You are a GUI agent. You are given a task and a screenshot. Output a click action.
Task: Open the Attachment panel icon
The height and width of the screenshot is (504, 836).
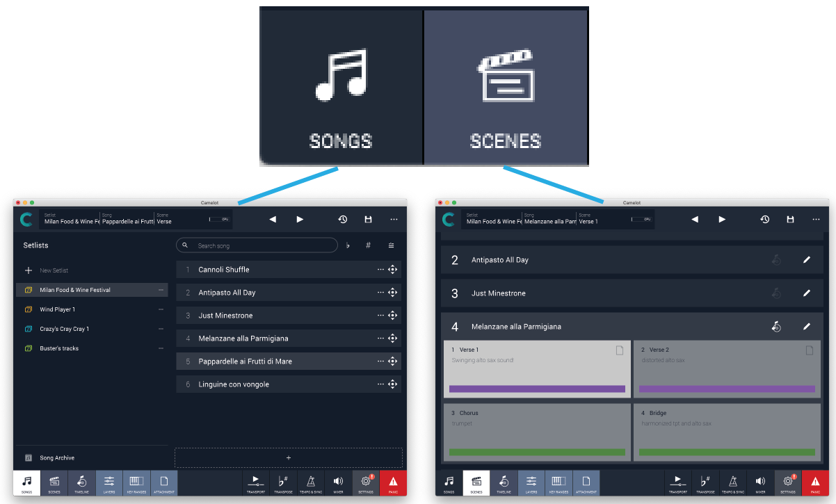[x=164, y=482]
